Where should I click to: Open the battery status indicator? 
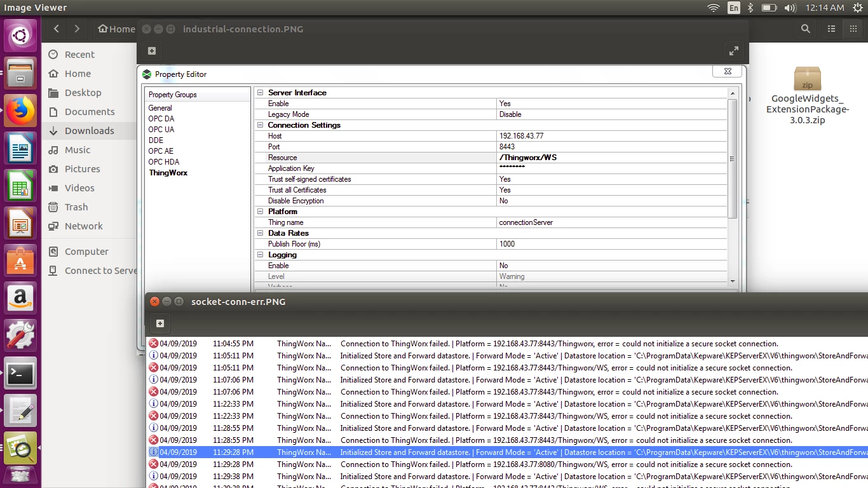coord(770,8)
